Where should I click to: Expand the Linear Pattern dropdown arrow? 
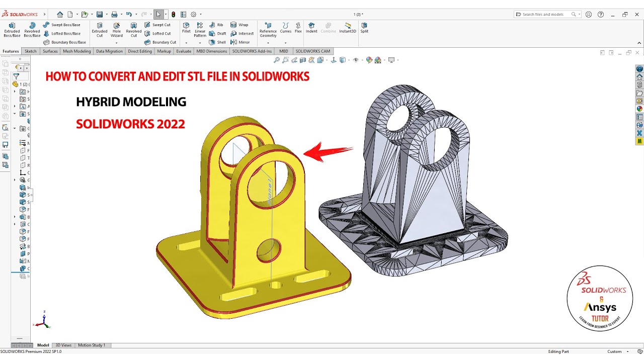200,43
